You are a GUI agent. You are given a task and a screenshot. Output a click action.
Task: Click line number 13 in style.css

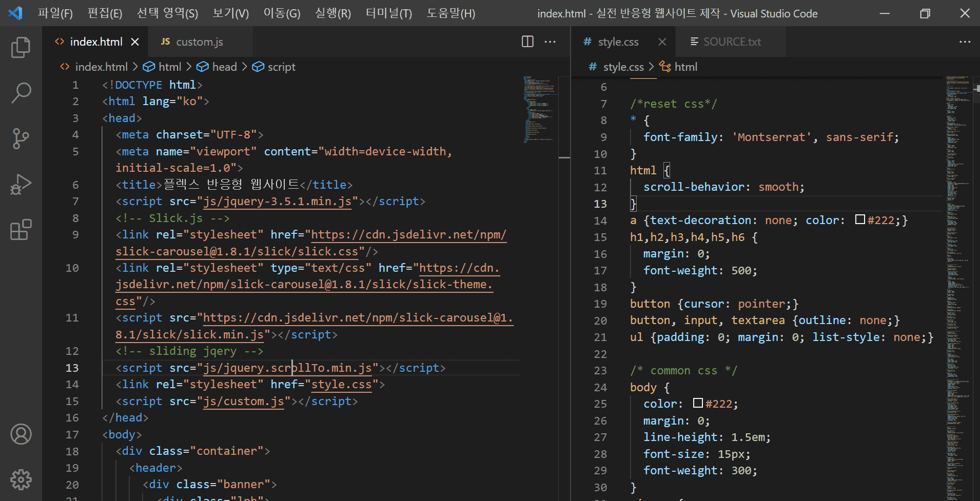pos(600,204)
